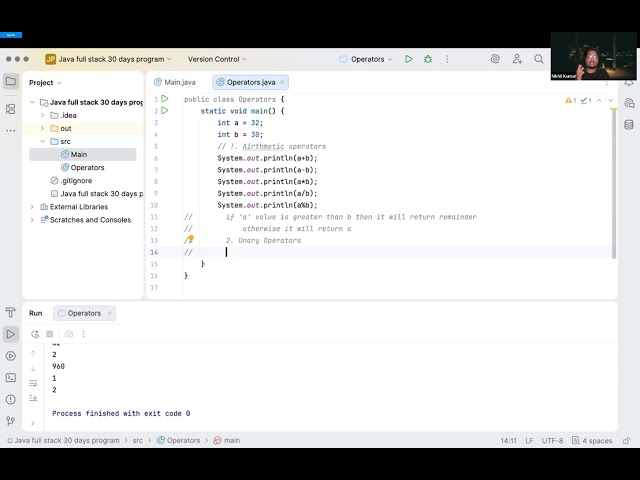Viewport: 640px width, 480px height.
Task: Expand the console collapse chevron at bottom
Action: pos(33,423)
